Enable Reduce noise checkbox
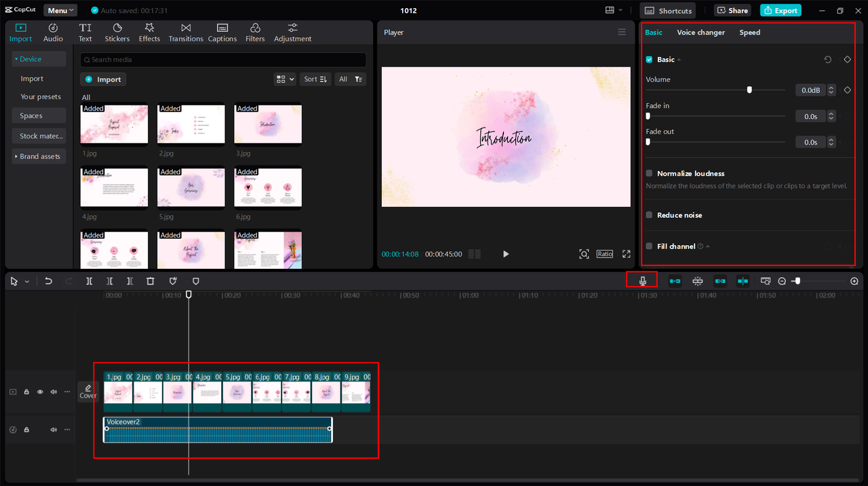 (x=649, y=215)
